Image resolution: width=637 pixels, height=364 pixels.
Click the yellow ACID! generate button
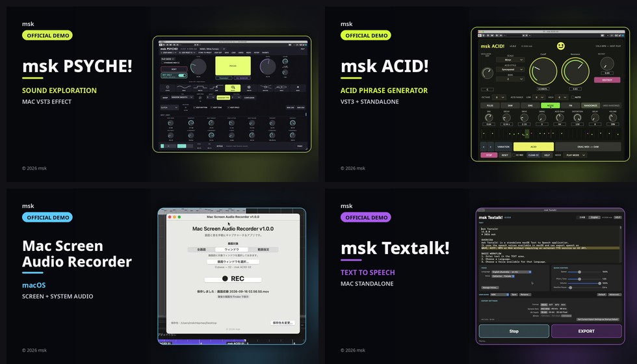pyautogui.click(x=534, y=147)
